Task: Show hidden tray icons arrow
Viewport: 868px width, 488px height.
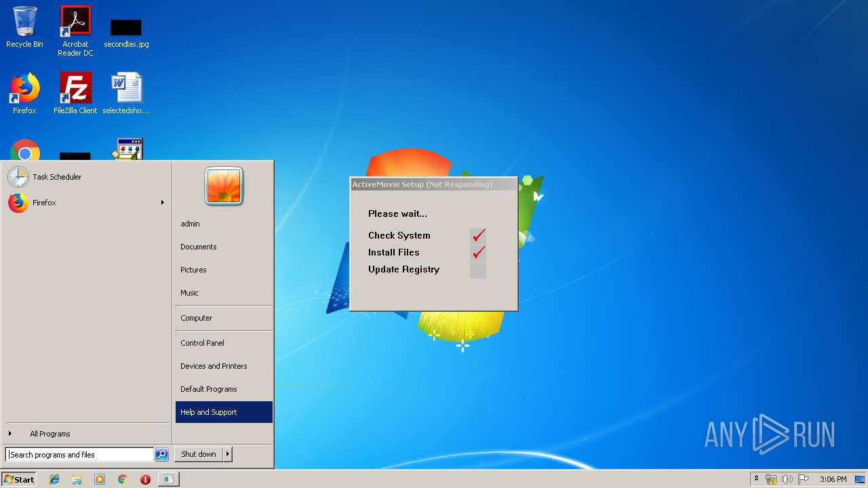Action: tap(757, 479)
